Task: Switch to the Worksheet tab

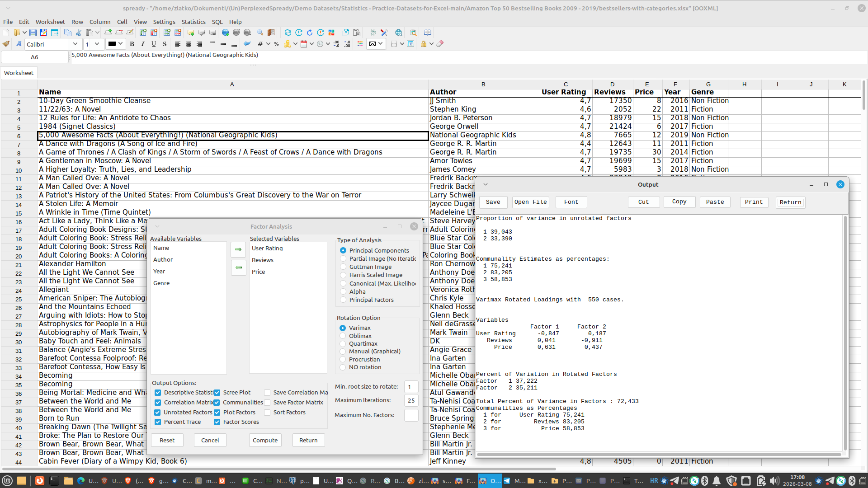Action: (19, 73)
